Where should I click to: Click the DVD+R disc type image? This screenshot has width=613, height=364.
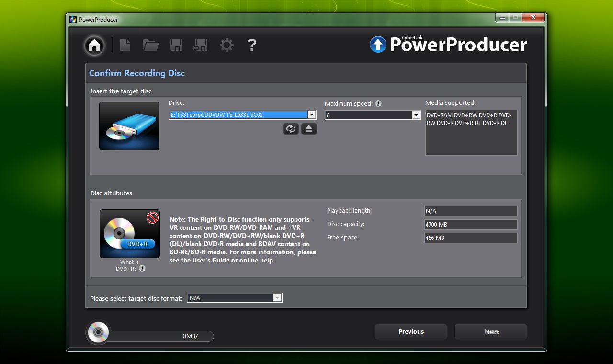[x=130, y=234]
